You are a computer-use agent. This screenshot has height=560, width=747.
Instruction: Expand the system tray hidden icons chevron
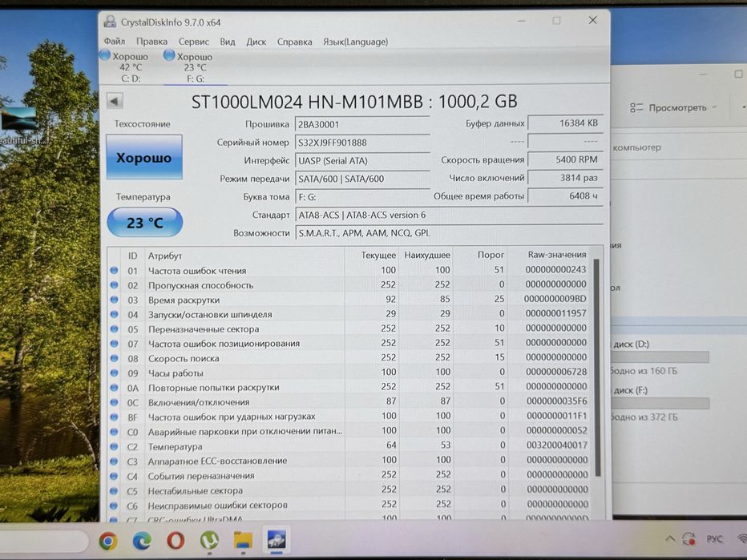coord(670,539)
